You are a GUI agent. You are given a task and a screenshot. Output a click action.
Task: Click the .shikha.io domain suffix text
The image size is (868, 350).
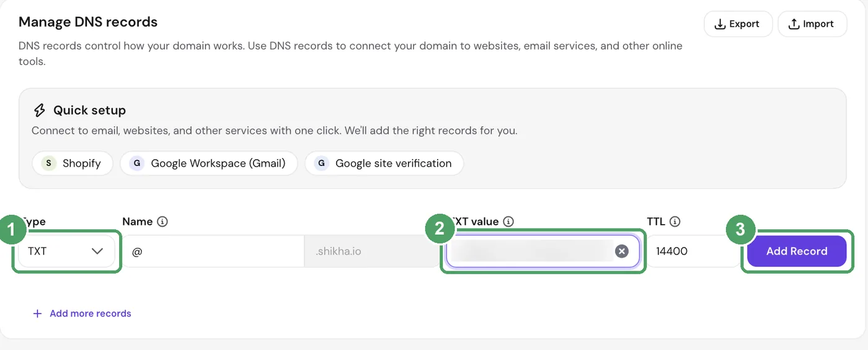(338, 252)
